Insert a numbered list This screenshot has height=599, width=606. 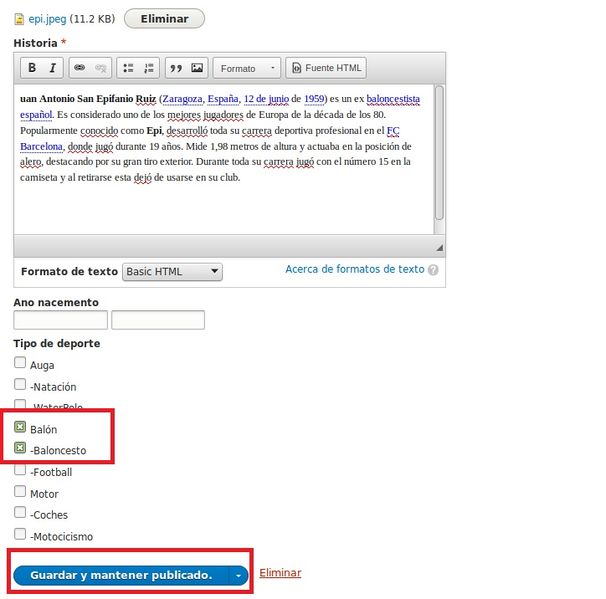[149, 68]
